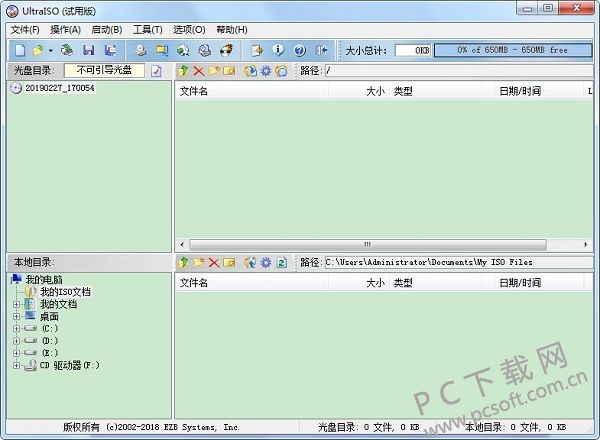Click the Exit door icon in toolbar
The image size is (600, 440).
point(321,50)
